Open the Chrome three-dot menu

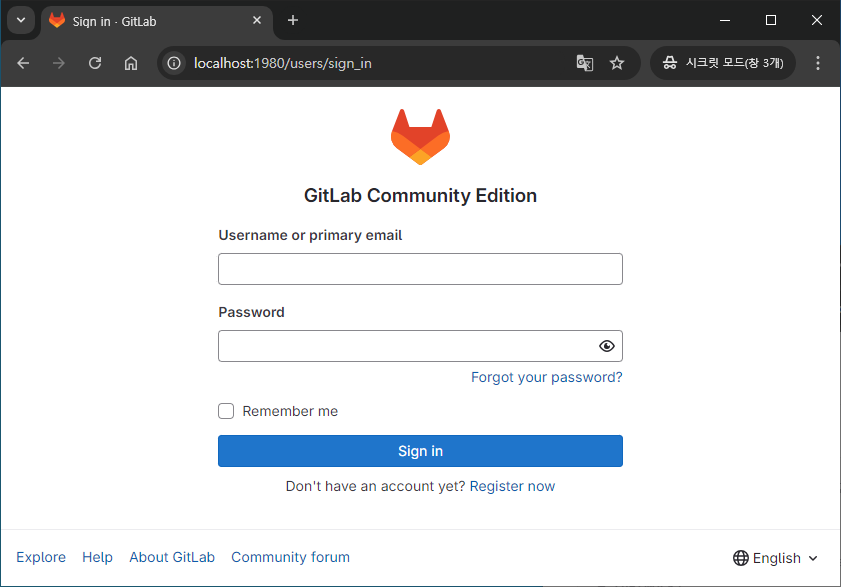click(817, 63)
